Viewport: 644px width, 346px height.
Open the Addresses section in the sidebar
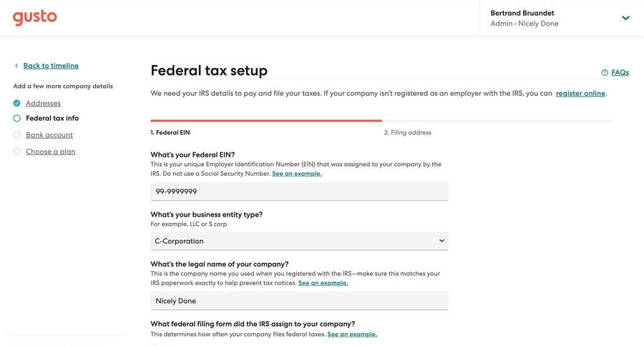[43, 103]
